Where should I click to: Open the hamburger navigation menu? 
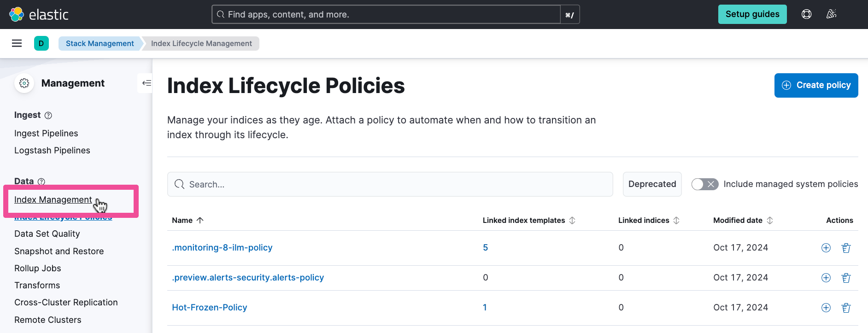tap(17, 43)
